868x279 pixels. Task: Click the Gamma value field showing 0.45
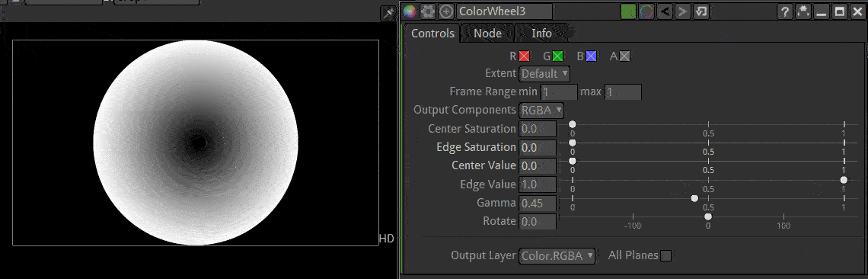coord(538,203)
